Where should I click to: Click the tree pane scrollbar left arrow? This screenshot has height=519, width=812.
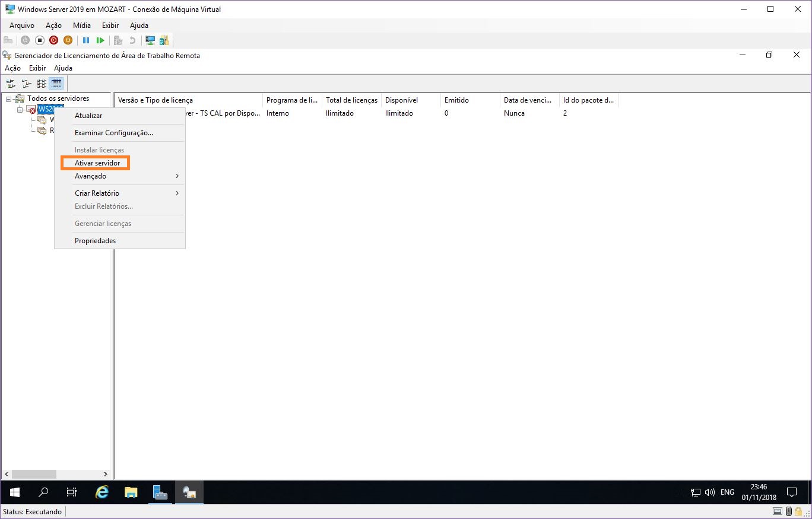[x=7, y=475]
